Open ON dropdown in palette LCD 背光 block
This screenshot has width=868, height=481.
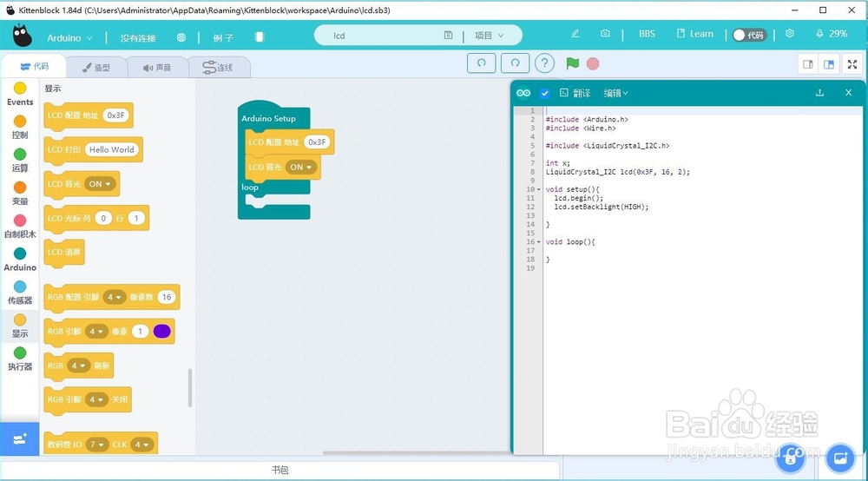pyautogui.click(x=100, y=184)
